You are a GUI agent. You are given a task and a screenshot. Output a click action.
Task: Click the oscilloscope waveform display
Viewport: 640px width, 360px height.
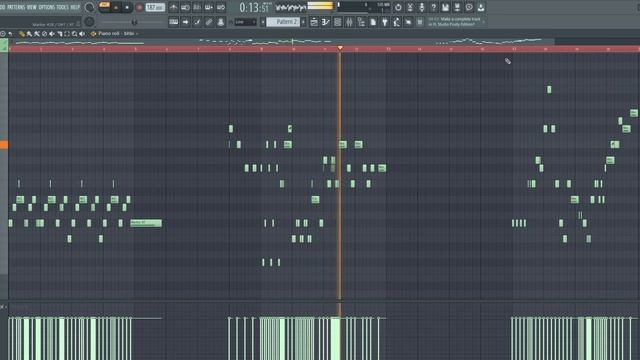pyautogui.click(x=291, y=7)
